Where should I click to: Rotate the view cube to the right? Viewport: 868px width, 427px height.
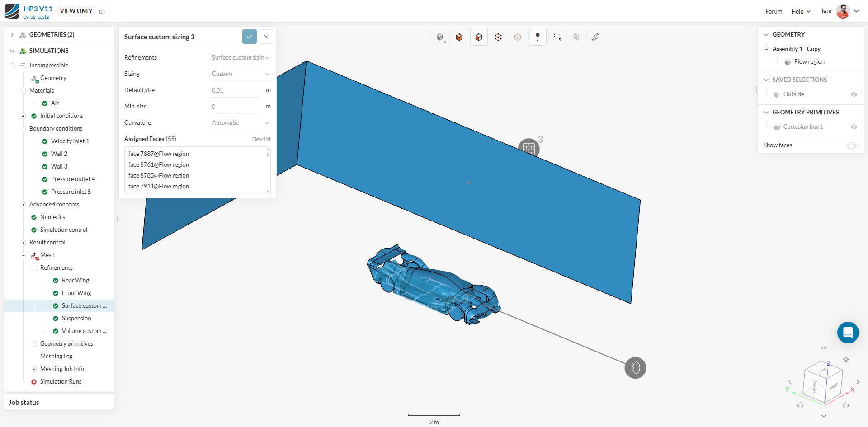point(858,382)
